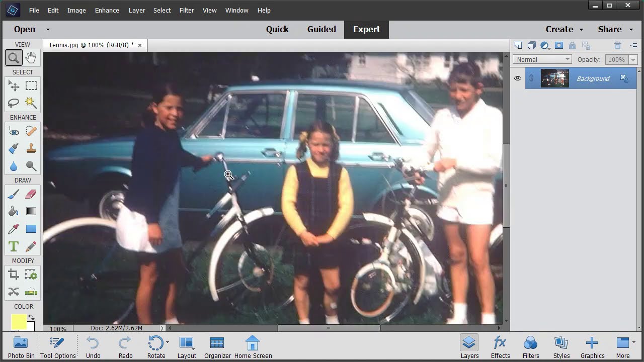Select the Pencil tool
The width and height of the screenshot is (644, 362).
pyautogui.click(x=31, y=246)
